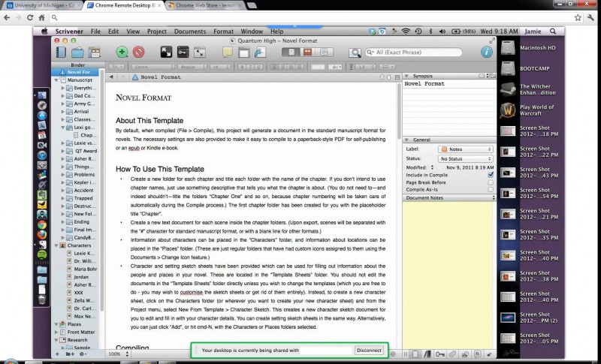Image resolution: width=601 pixels, height=364 pixels.
Task: Open the Label Notes dropdown
Action: (465, 149)
